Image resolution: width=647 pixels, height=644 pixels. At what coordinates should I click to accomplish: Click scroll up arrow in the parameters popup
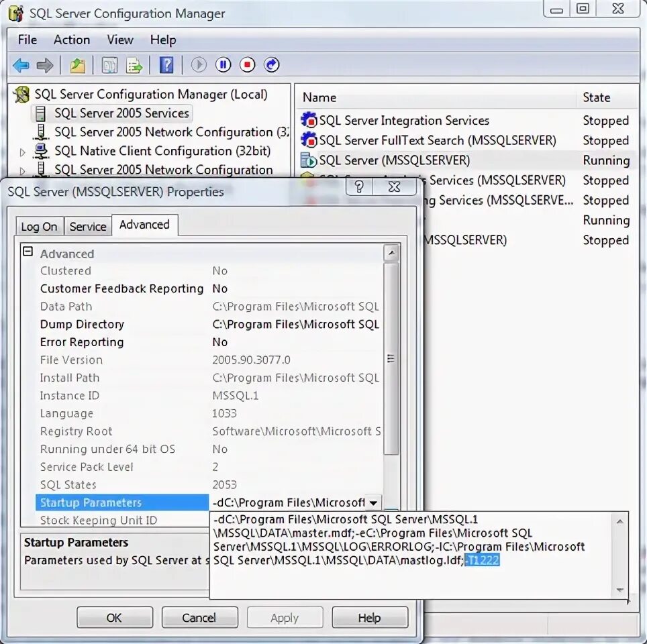click(619, 521)
